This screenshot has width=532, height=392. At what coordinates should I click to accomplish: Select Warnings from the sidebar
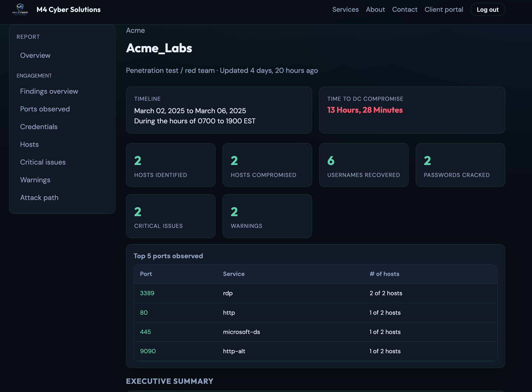point(35,180)
